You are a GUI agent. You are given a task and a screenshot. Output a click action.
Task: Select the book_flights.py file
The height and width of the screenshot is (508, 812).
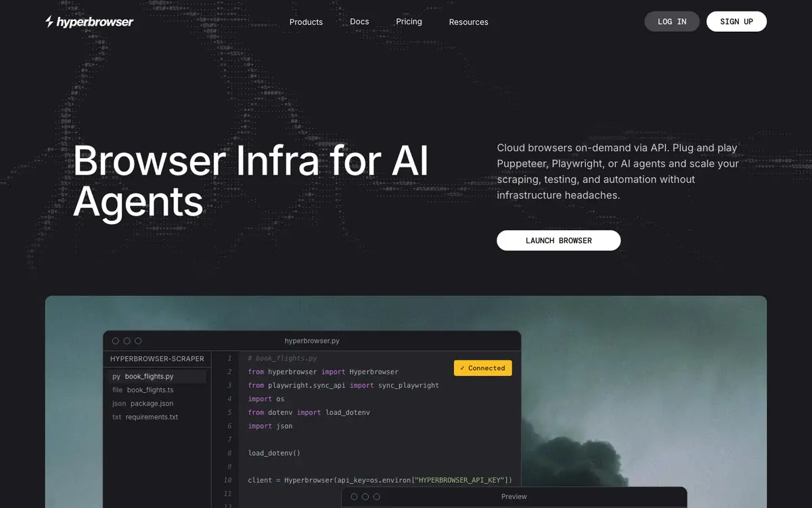(158, 377)
